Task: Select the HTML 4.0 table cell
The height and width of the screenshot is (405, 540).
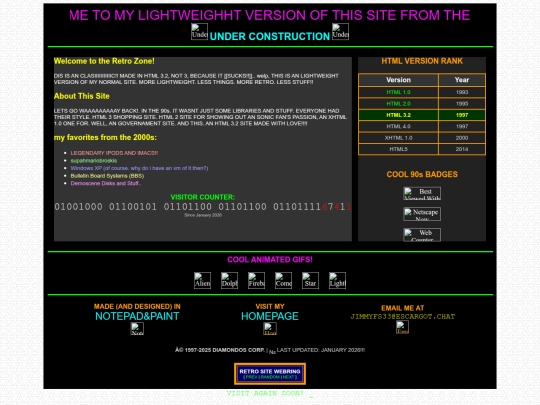Action: pyautogui.click(x=398, y=126)
